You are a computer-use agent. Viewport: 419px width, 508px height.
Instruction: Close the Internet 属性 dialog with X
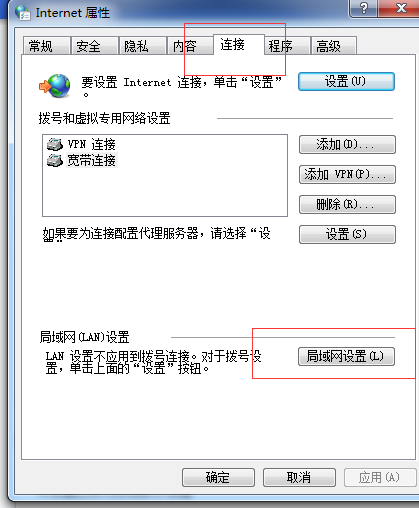[400, 8]
